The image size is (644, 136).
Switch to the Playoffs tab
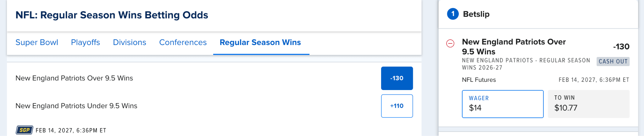coord(86,42)
